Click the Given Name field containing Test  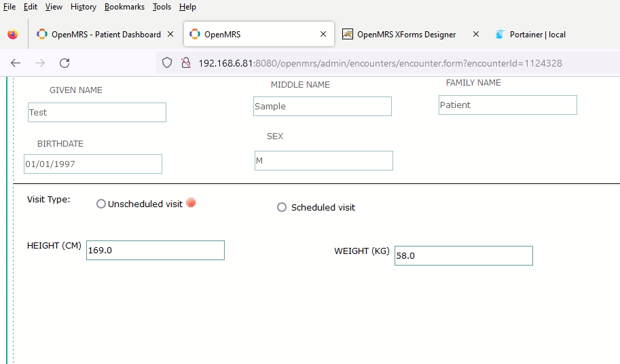[97, 112]
